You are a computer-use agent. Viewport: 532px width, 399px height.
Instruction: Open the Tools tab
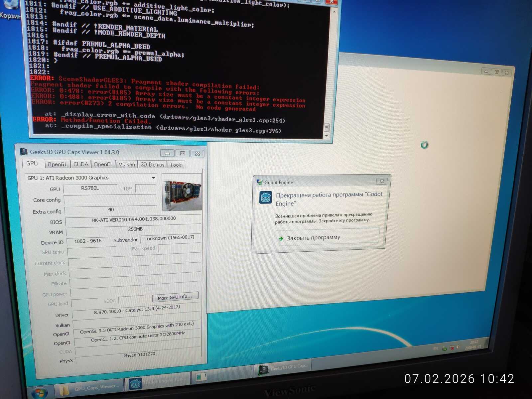176,165
